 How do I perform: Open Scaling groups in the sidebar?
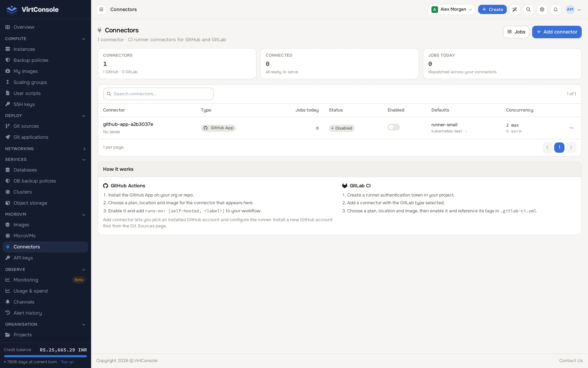(45, 82)
